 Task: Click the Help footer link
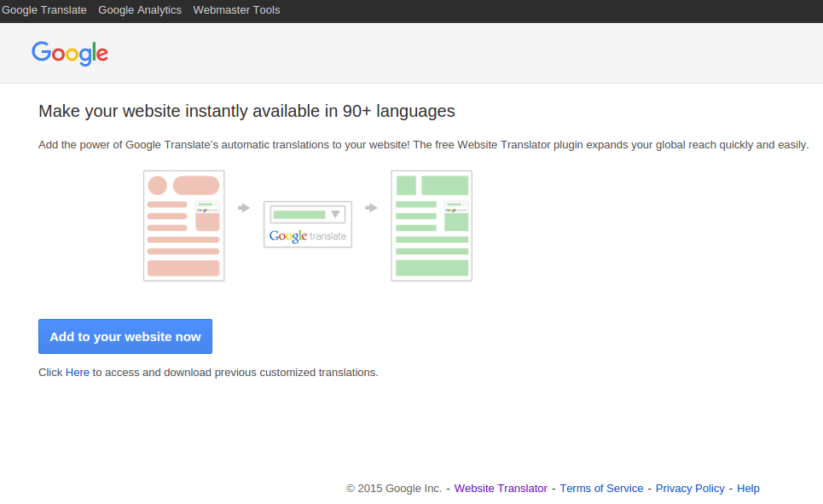coord(748,489)
